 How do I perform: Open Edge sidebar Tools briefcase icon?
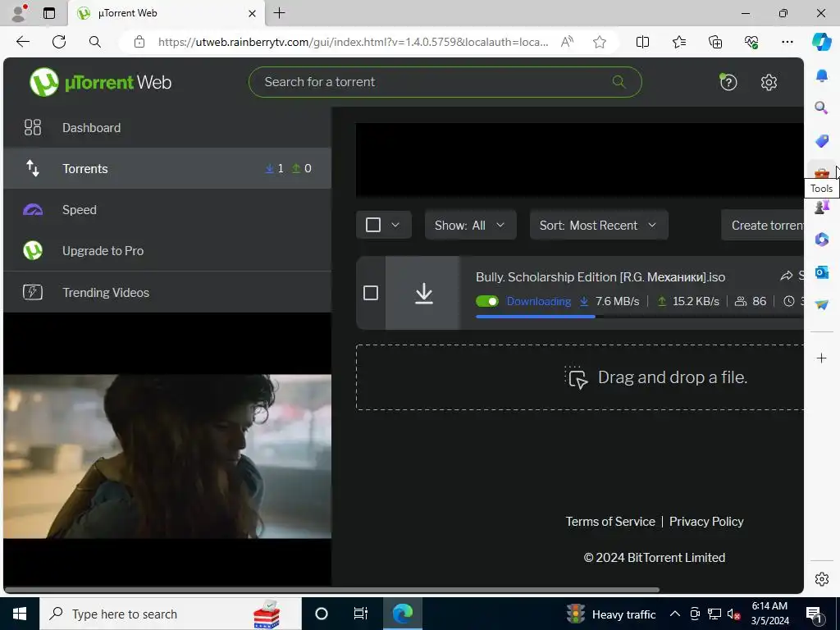[821, 172]
